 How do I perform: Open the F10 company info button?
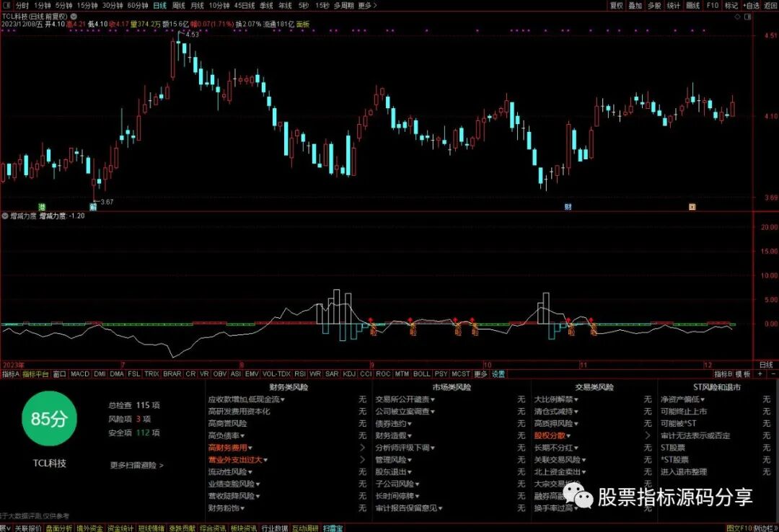[713, 6]
